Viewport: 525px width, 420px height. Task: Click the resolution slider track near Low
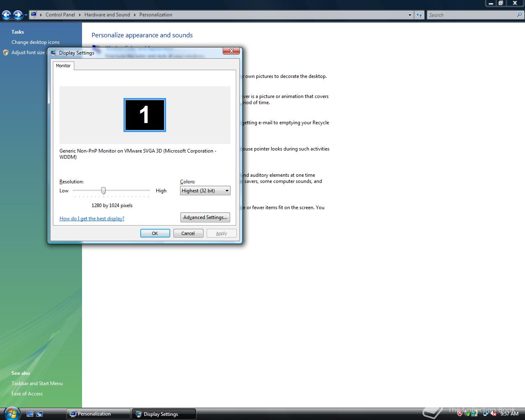(77, 190)
